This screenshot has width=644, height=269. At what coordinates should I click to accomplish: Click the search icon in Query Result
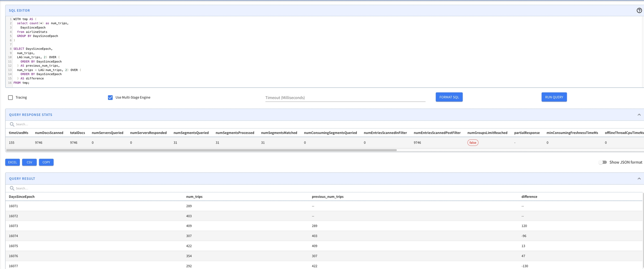click(x=12, y=188)
